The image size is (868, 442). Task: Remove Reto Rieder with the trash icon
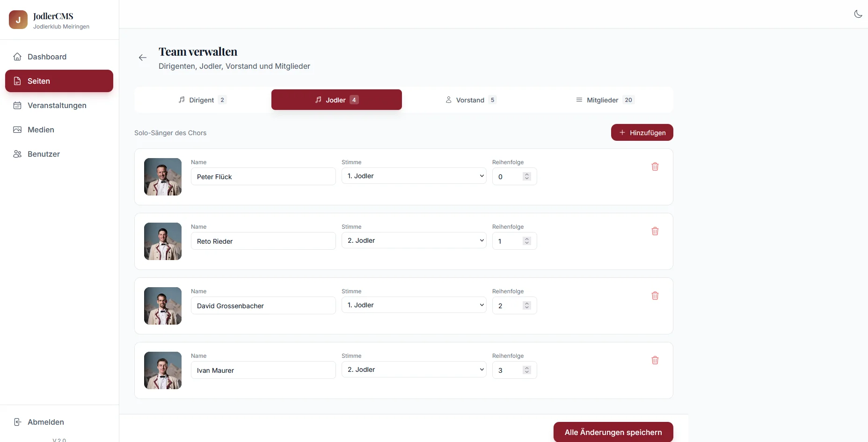655,231
